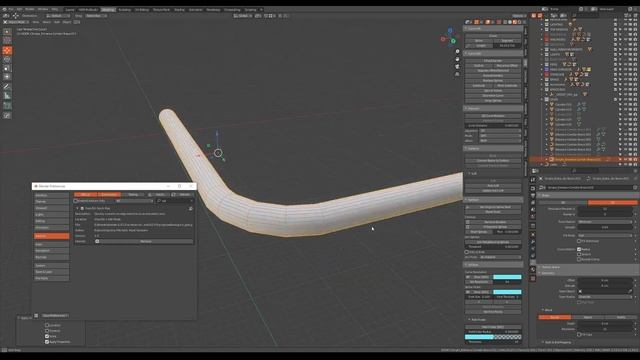The height and width of the screenshot is (360, 640).
Task: Collapse the expanded add-on entry in Preferences
Action: (x=77, y=208)
